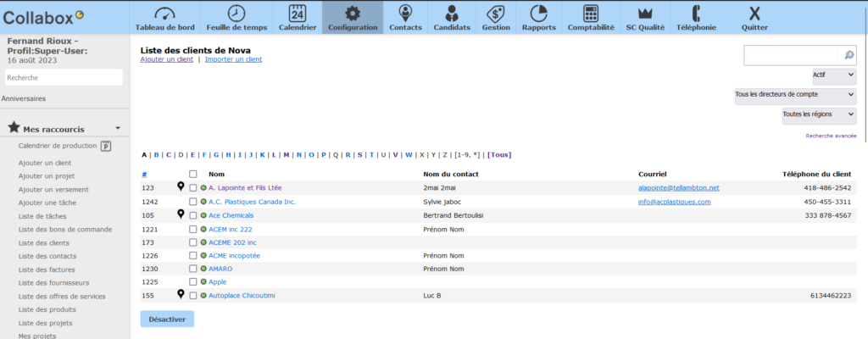Collapse the Mes raccourcis section
The width and height of the screenshot is (868, 339).
tap(117, 129)
